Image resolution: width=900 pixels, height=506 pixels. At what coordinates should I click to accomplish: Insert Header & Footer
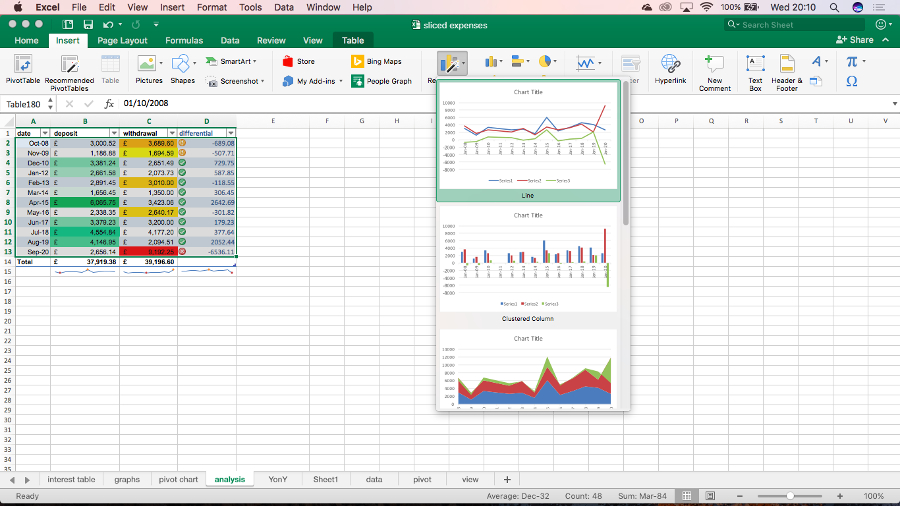click(x=787, y=72)
